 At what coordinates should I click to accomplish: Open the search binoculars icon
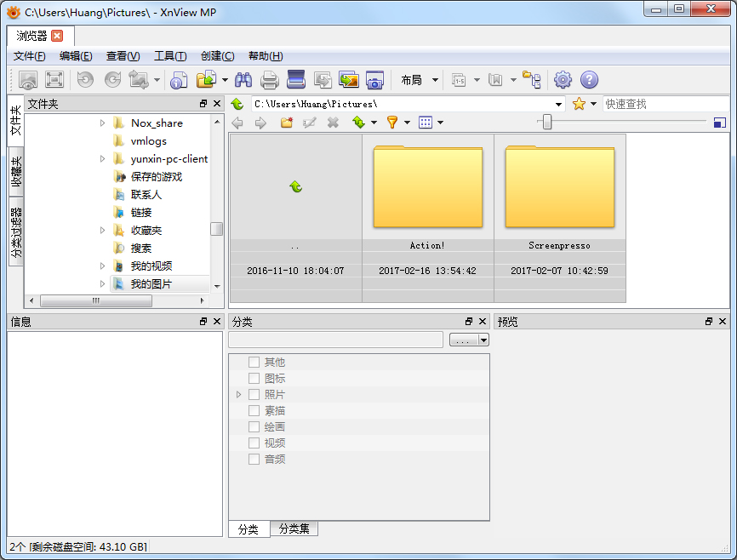tap(243, 80)
